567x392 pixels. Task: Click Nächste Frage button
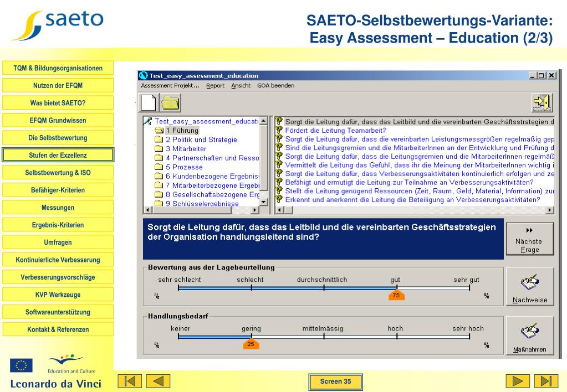(530, 239)
